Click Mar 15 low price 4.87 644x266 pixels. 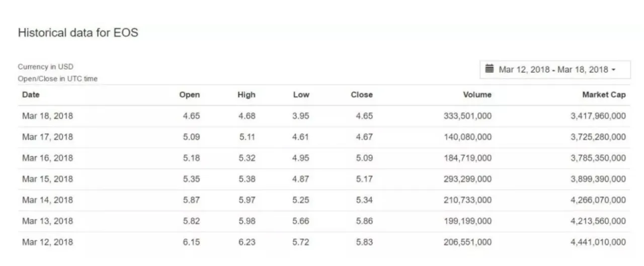301,179
